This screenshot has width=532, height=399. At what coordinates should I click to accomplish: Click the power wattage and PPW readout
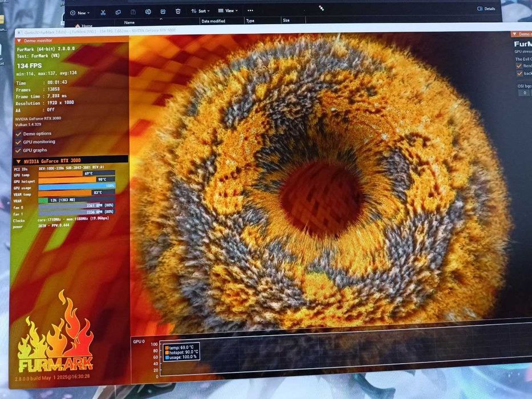[x=55, y=225]
